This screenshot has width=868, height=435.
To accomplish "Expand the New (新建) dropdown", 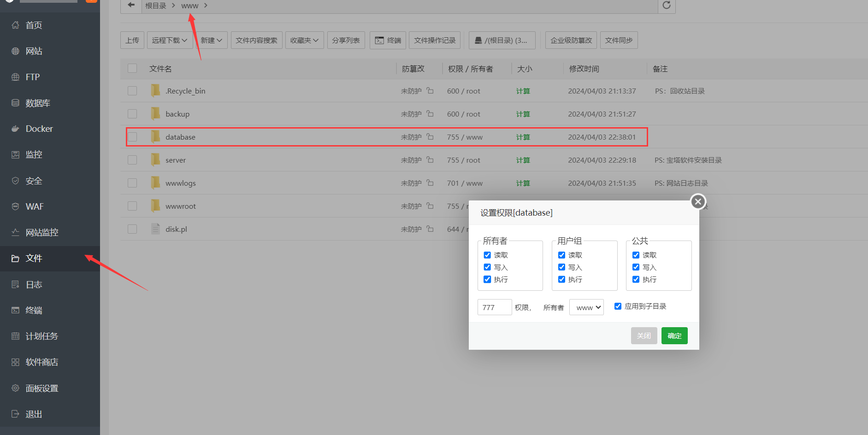I will coord(211,41).
